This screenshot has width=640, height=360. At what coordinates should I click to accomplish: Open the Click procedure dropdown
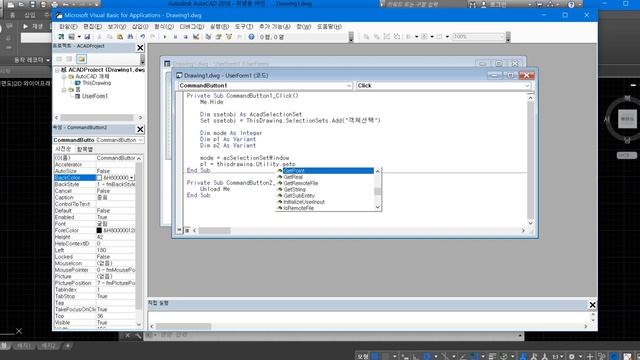pos(527,86)
